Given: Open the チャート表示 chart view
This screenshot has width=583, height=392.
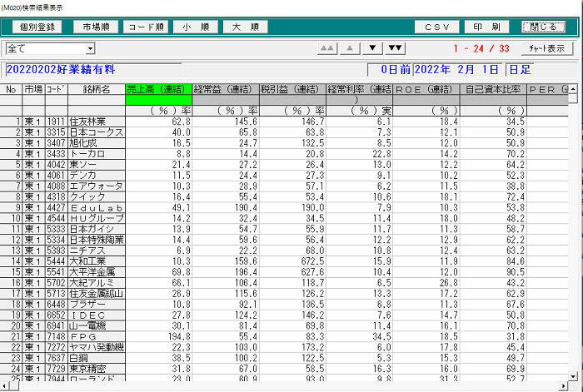Looking at the screenshot, I should point(546,49).
